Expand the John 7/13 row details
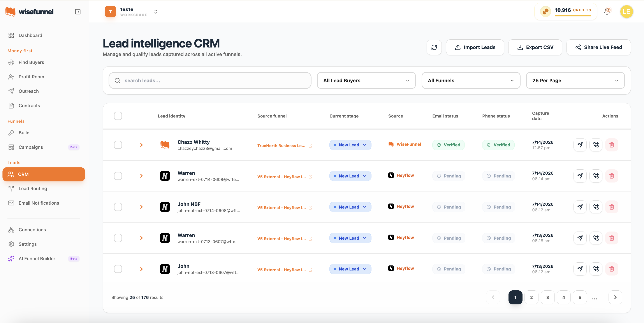Viewport: 644px width, 323px height. (x=141, y=269)
